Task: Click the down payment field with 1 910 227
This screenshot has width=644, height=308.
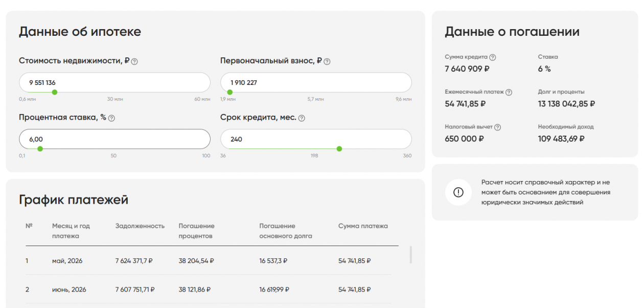Action: pos(316,82)
